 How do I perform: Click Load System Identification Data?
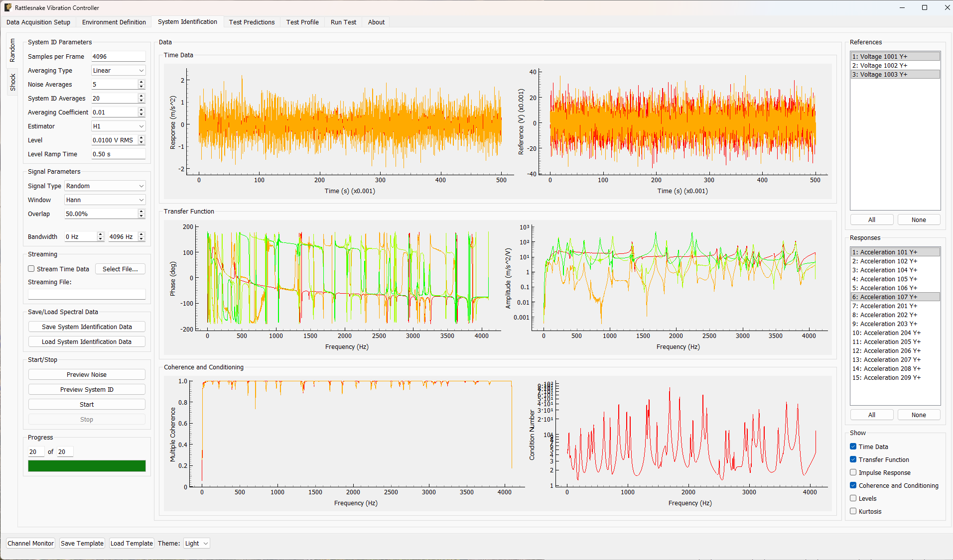click(87, 341)
